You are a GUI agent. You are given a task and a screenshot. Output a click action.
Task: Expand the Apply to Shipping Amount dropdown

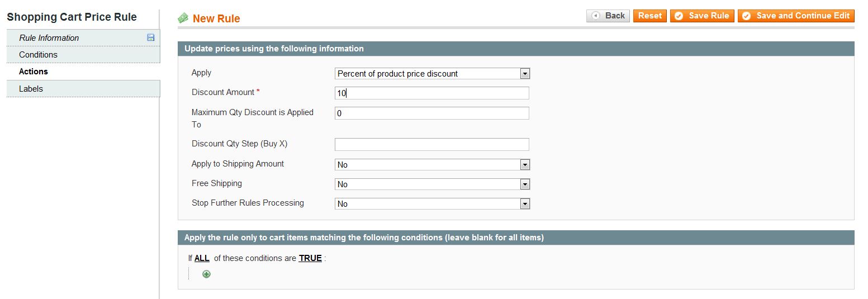coord(432,164)
